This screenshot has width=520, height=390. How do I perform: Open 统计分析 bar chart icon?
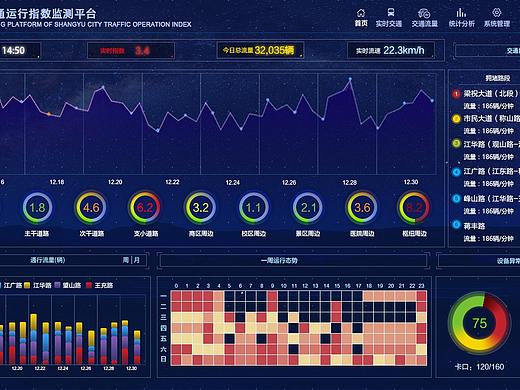point(461,13)
